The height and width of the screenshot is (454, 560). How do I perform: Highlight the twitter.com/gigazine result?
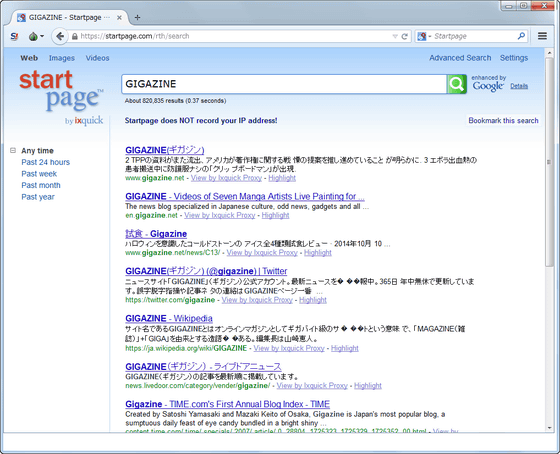(x=313, y=300)
